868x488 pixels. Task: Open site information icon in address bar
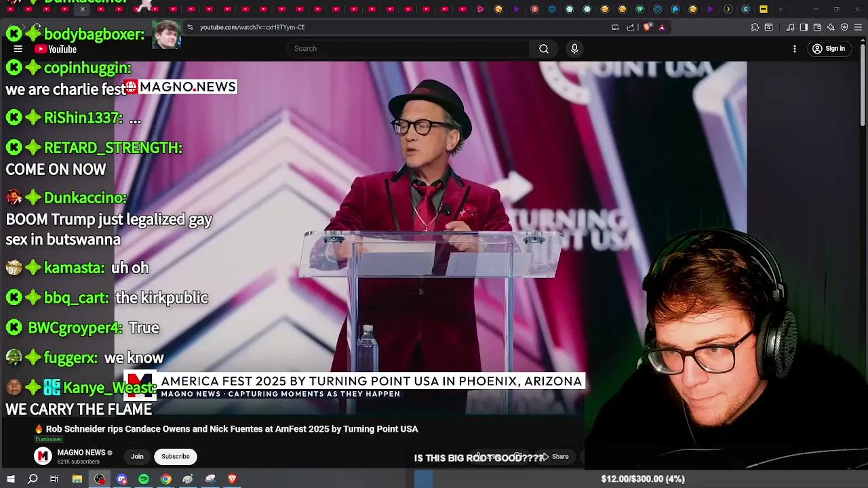click(x=191, y=27)
